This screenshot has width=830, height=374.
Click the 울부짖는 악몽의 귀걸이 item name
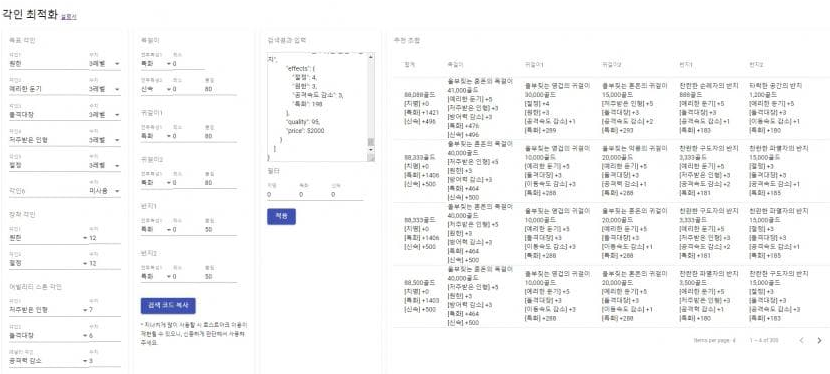(x=634, y=149)
